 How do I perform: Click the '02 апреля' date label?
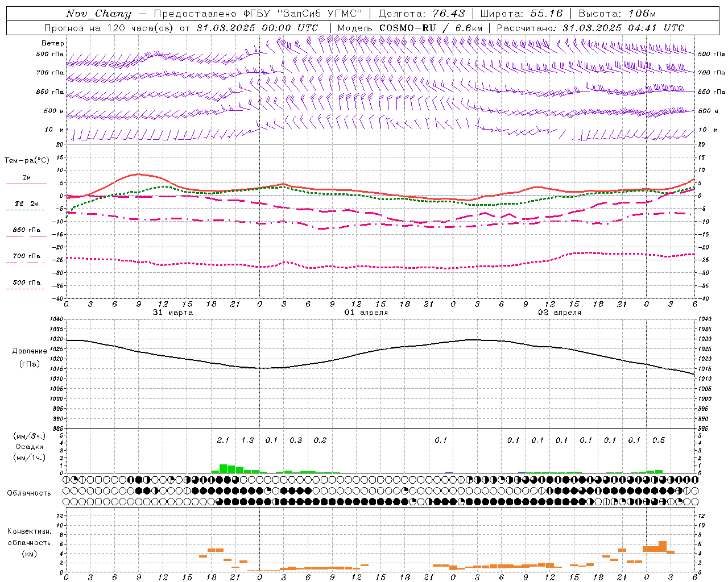pos(560,313)
